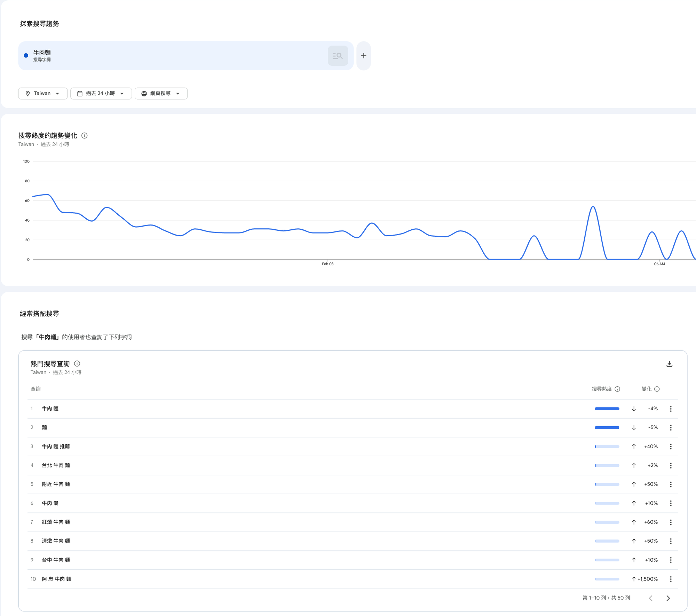
Task: Click the 清燉 牛肉 麵 query
Action: [x=56, y=541]
